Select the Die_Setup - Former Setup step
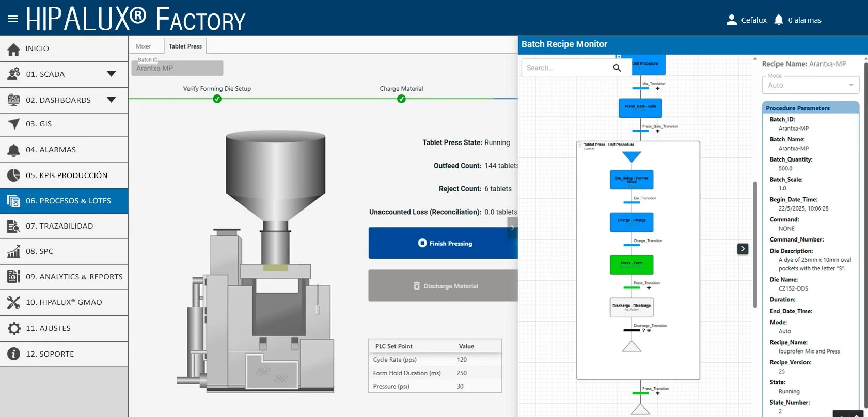 click(632, 180)
